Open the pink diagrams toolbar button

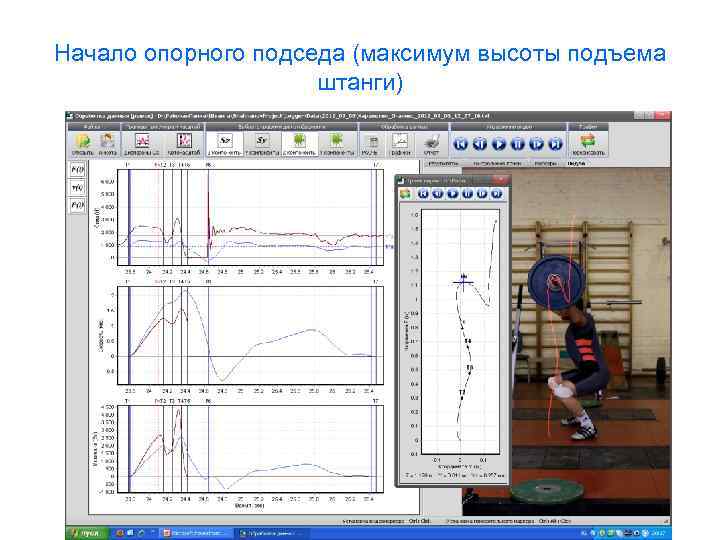(x=142, y=144)
